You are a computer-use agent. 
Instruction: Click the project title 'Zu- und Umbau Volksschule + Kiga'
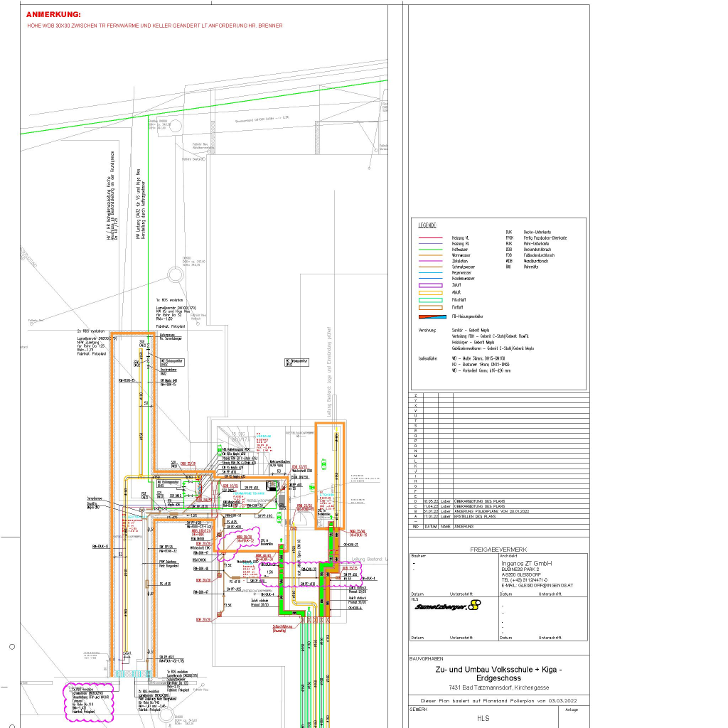(x=498, y=670)
